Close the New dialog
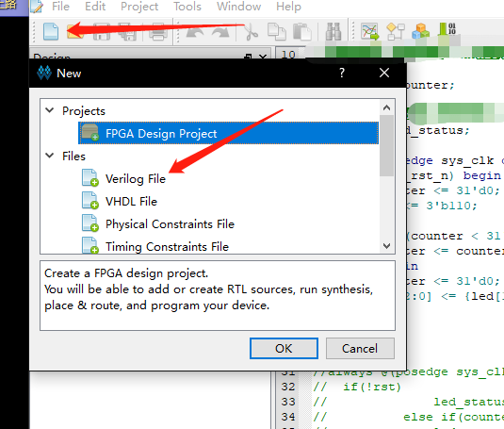Screen dimensions: 504x429 (x=384, y=73)
